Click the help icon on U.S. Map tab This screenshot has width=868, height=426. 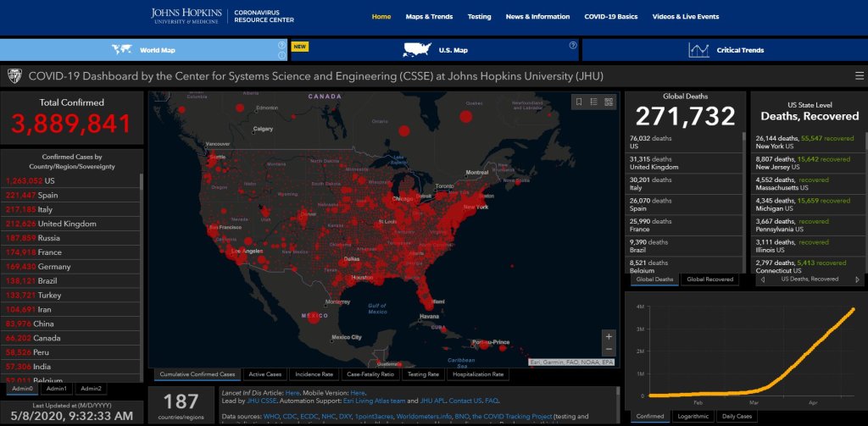(573, 46)
